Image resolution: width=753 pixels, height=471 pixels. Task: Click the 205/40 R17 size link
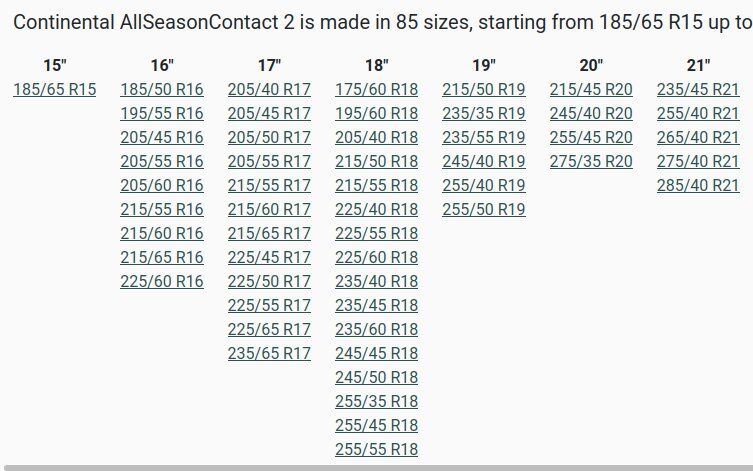(269, 90)
